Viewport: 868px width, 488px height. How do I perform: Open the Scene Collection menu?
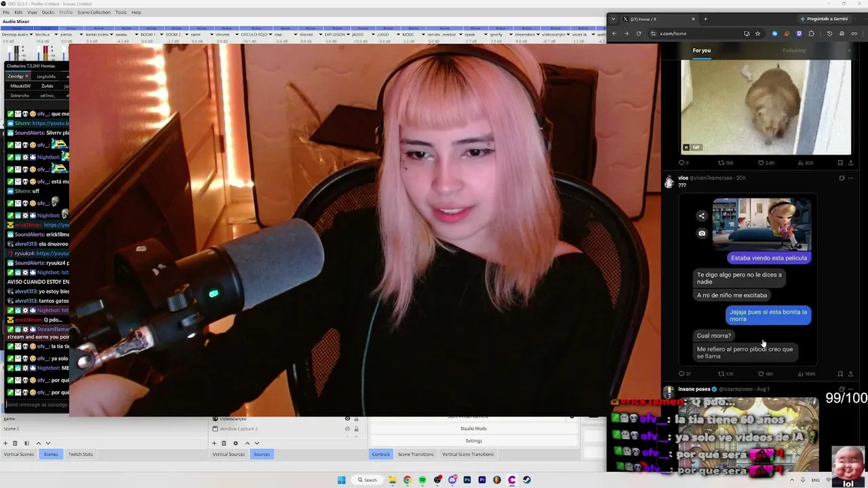[x=94, y=12]
